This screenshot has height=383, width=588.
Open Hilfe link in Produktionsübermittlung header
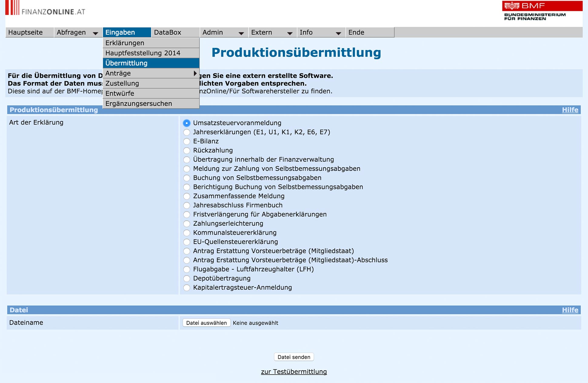pos(570,110)
